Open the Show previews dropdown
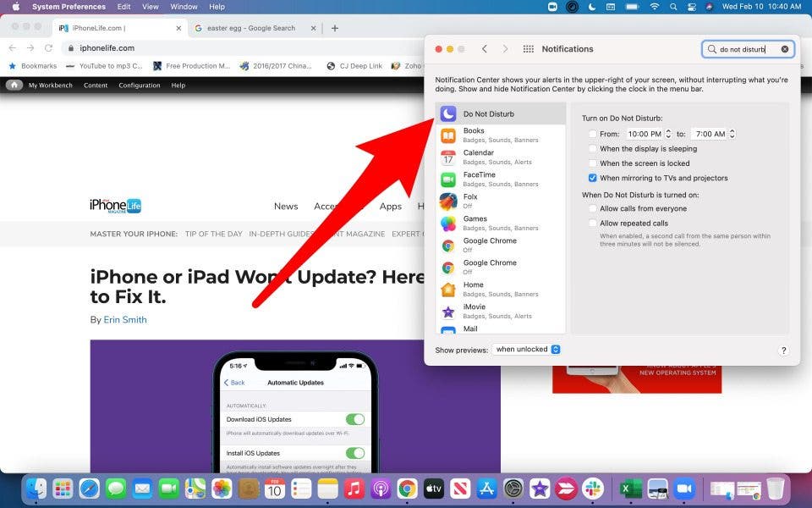 pyautogui.click(x=527, y=350)
